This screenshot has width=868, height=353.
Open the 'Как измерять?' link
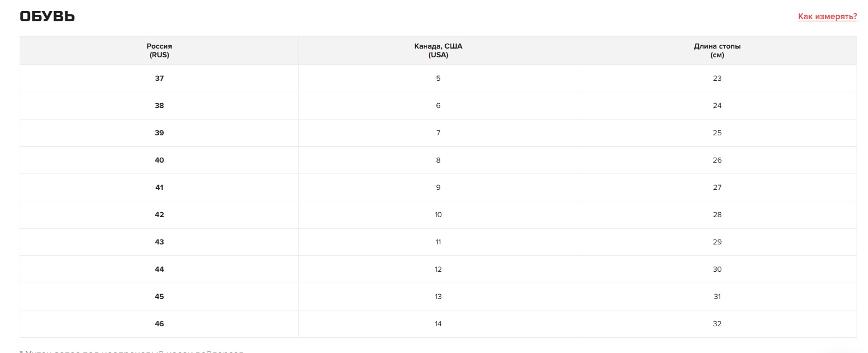pyautogui.click(x=827, y=16)
